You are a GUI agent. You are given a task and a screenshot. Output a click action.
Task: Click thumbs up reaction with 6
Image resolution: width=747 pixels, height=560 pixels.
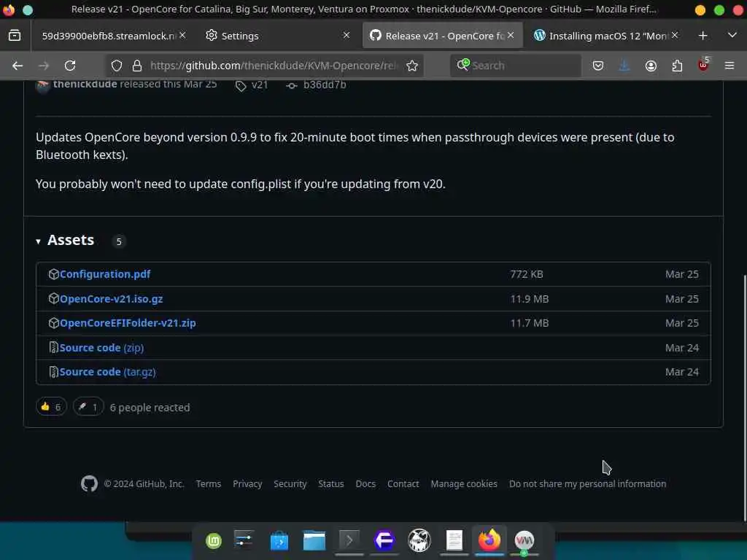coord(51,407)
